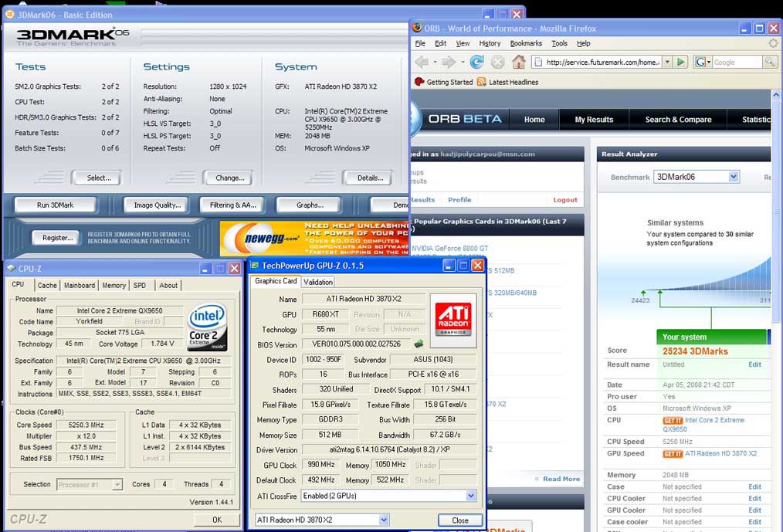Click Firefox Back arrow button
Viewport: 783px width, 532px height.
[x=422, y=62]
